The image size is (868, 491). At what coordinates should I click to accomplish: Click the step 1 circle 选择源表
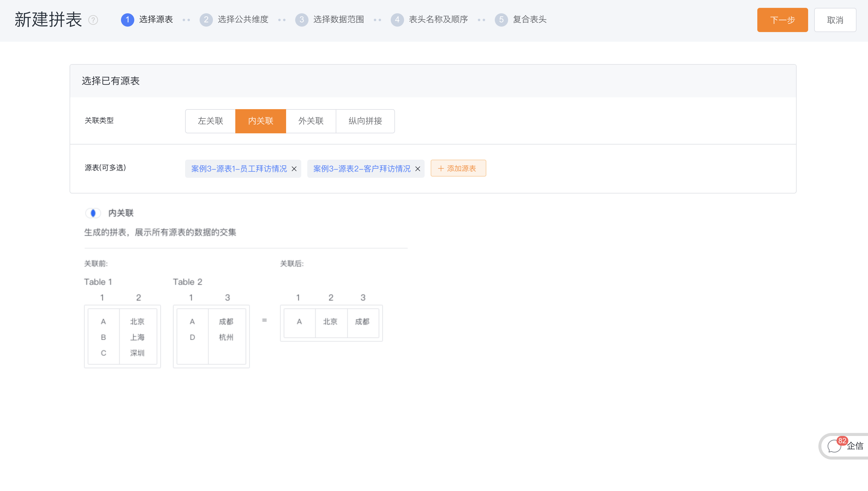pos(127,20)
